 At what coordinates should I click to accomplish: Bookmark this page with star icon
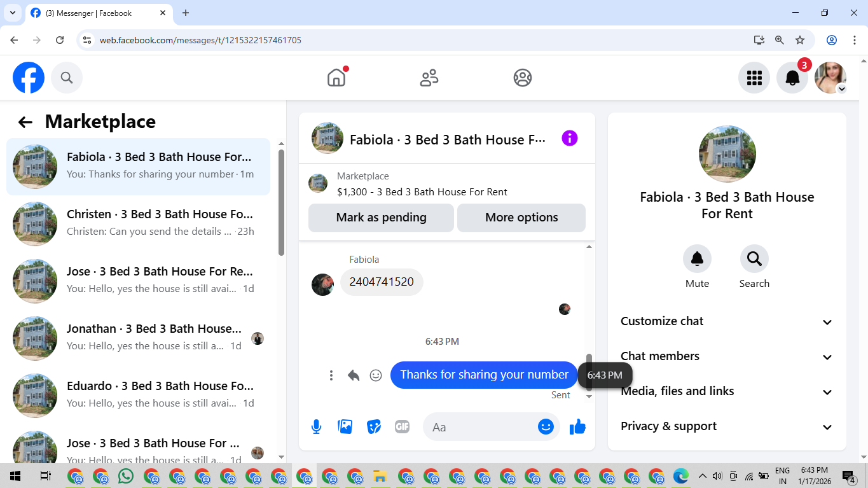[x=800, y=40]
